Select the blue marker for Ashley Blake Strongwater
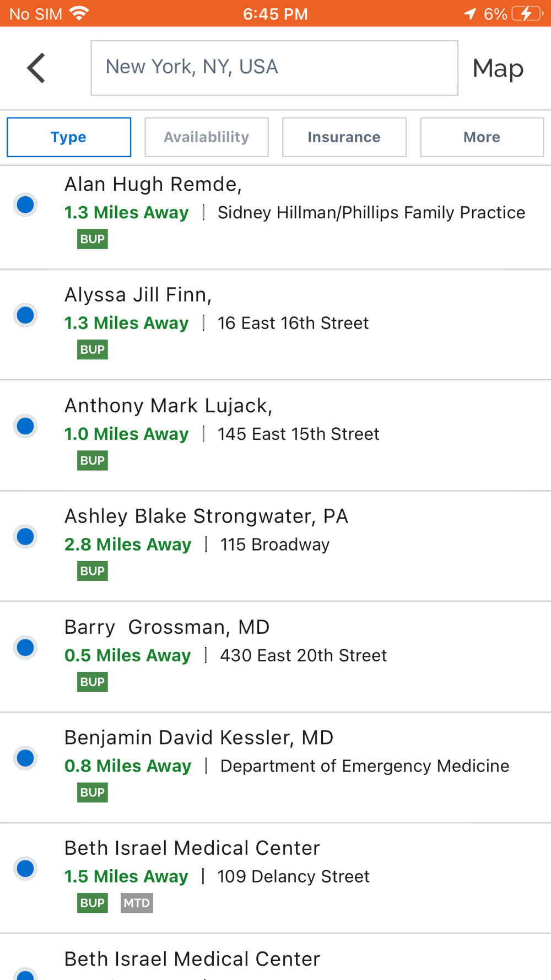 click(x=25, y=537)
